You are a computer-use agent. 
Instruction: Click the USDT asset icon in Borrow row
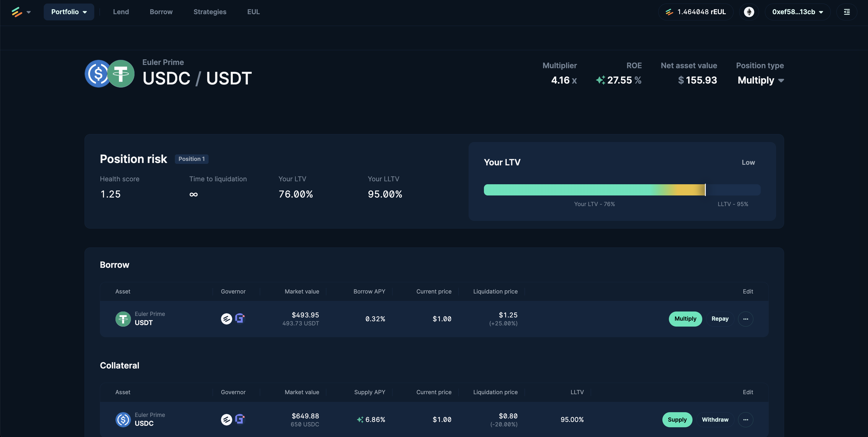click(x=123, y=319)
